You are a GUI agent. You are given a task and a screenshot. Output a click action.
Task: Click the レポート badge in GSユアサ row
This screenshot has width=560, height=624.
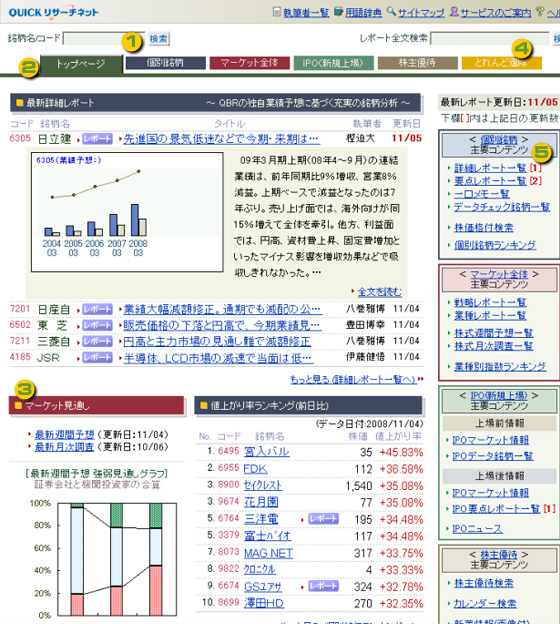324,586
